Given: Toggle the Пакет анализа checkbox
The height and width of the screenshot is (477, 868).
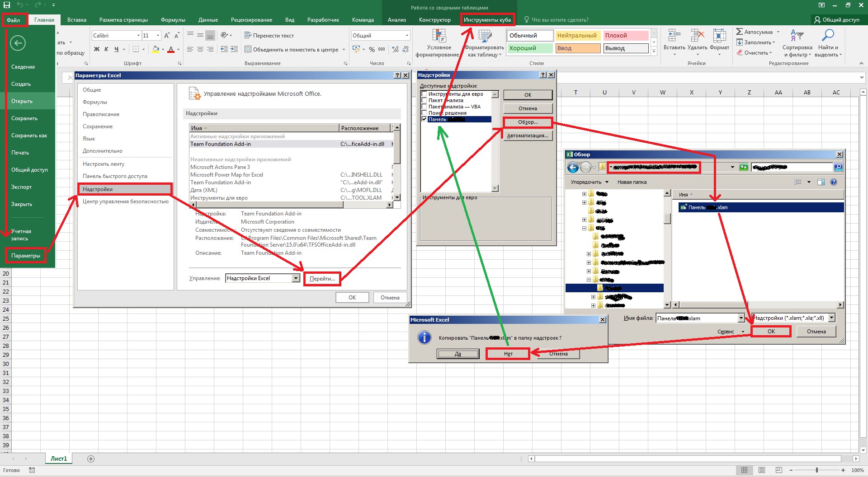Looking at the screenshot, I should click(x=424, y=100).
